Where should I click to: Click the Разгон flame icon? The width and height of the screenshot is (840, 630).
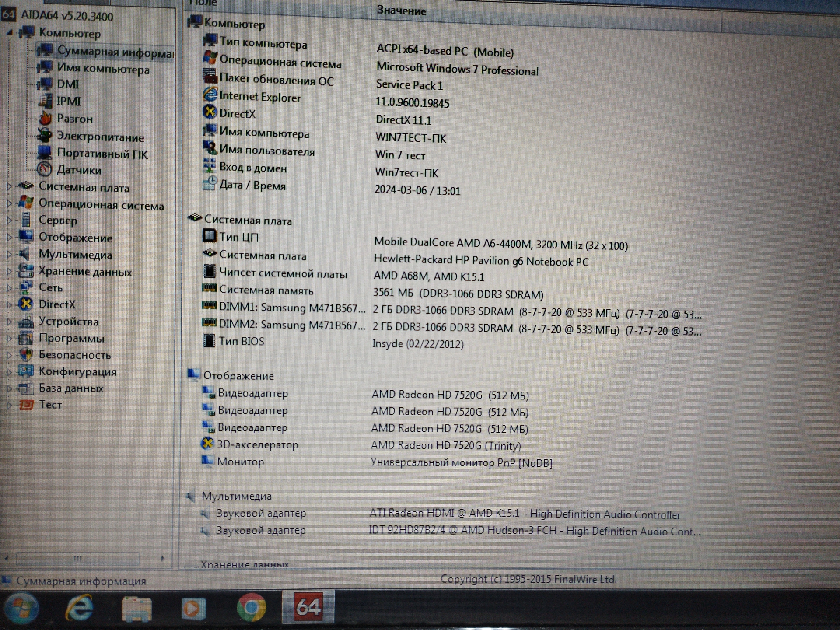pos(45,118)
